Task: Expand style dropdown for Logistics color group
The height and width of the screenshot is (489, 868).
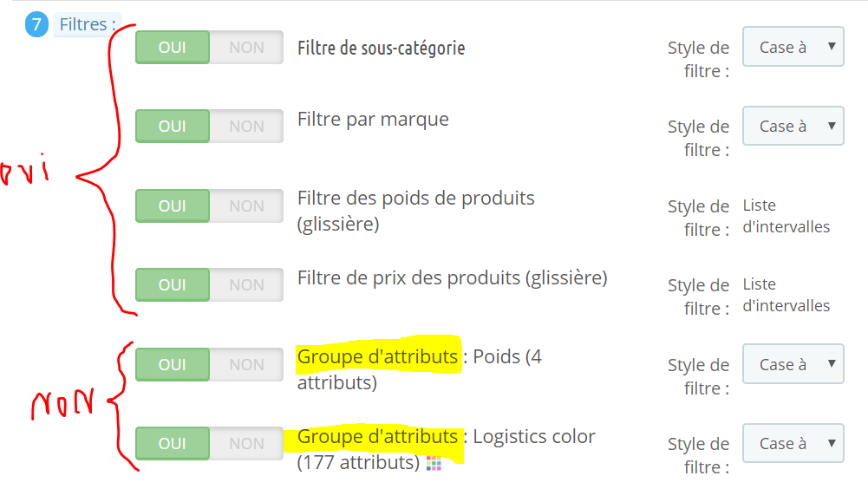Action: (793, 443)
